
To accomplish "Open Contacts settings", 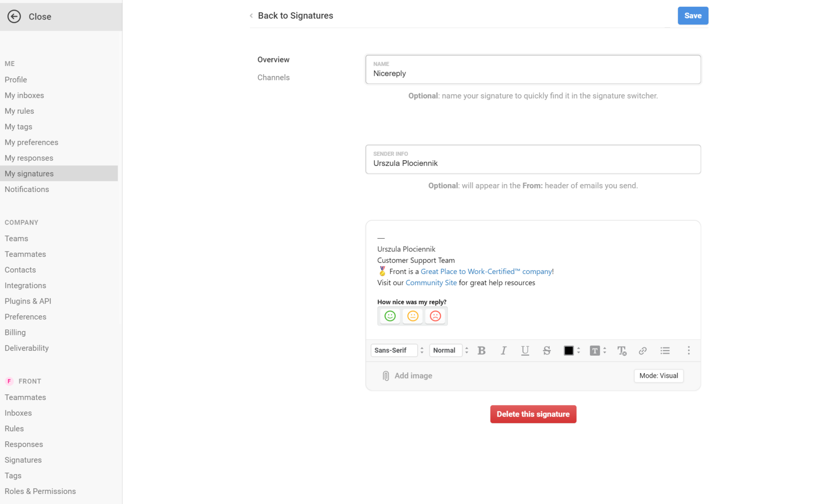I will click(20, 270).
